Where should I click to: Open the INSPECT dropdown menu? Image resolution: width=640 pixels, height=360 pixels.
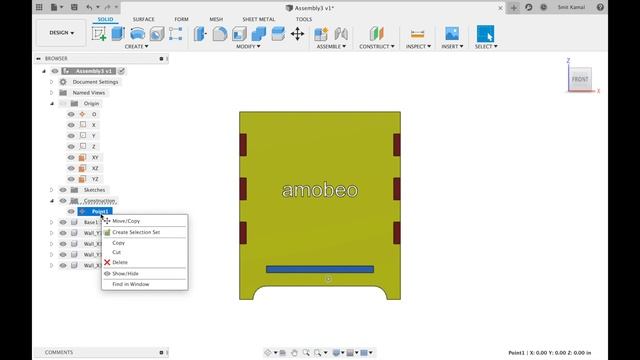(x=418, y=47)
